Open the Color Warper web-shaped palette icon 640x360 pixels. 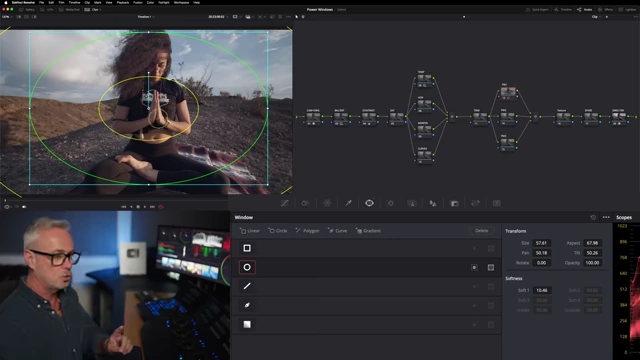coord(327,203)
